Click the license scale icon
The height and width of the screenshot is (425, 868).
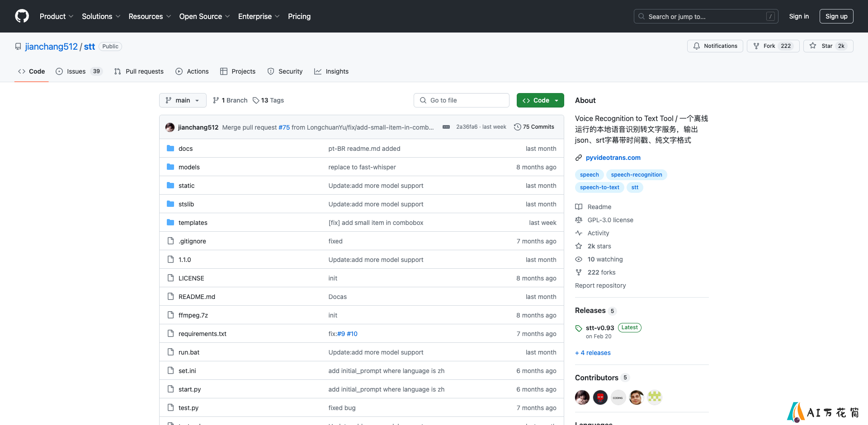click(579, 220)
